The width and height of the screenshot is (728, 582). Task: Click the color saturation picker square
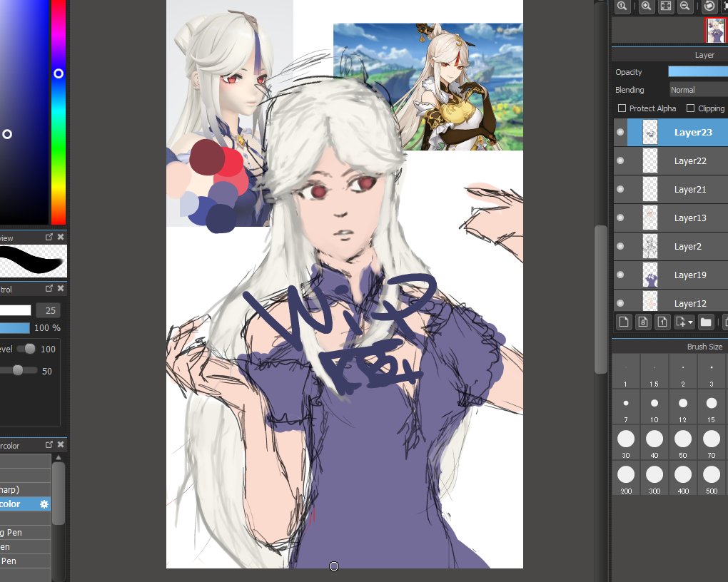[24, 112]
